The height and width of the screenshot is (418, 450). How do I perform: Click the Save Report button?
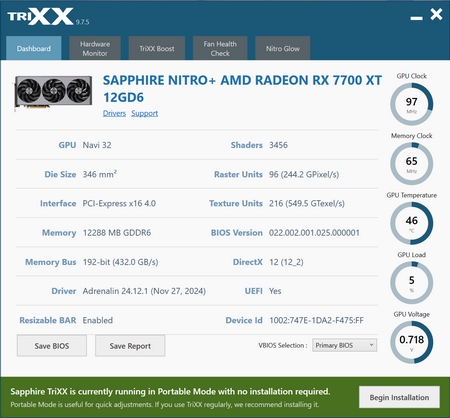click(x=130, y=346)
